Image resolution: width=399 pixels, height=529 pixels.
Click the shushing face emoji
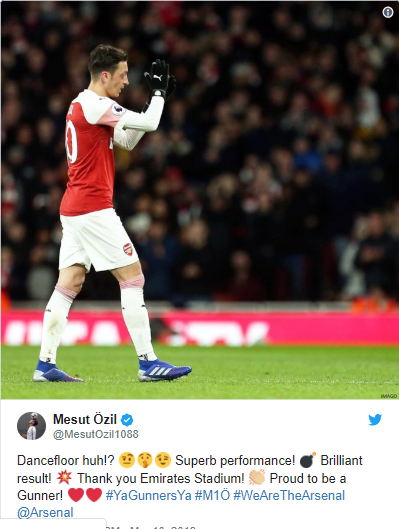145,460
